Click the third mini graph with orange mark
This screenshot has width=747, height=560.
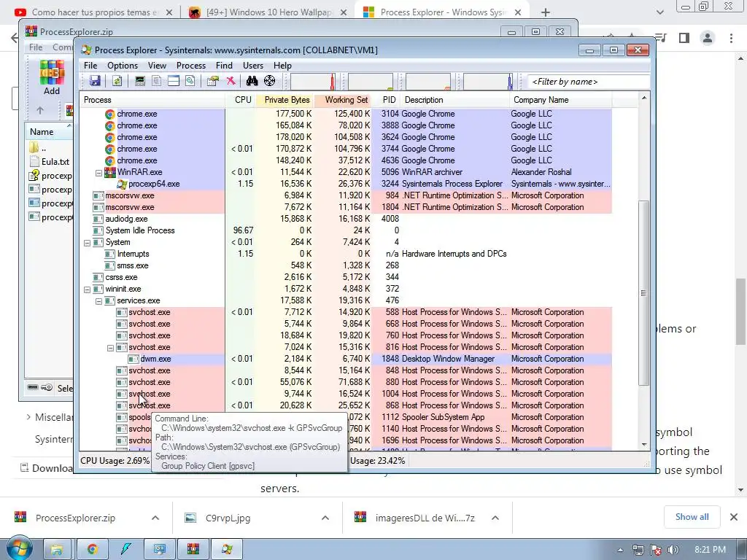[428, 82]
